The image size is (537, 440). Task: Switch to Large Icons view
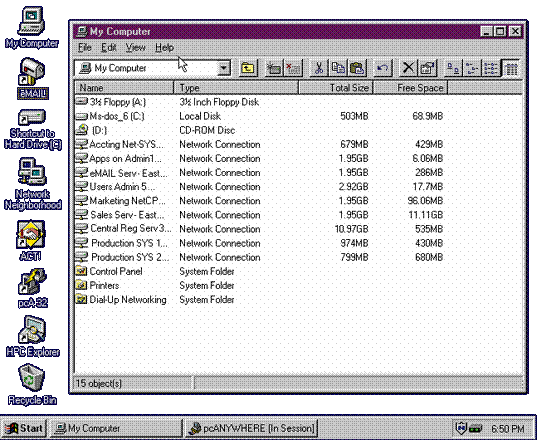pos(453,68)
